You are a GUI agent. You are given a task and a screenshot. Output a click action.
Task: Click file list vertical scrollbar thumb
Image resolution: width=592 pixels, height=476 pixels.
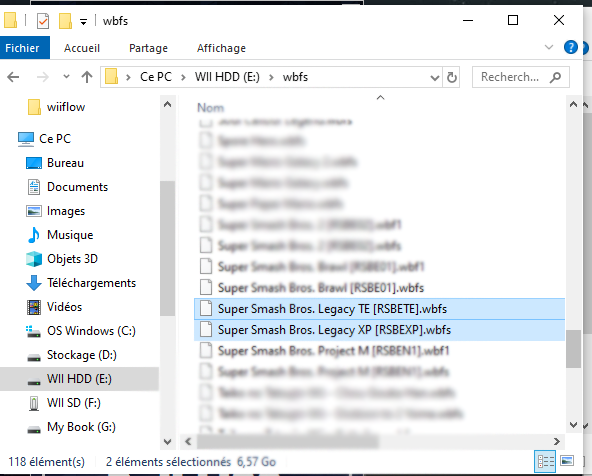573,349
